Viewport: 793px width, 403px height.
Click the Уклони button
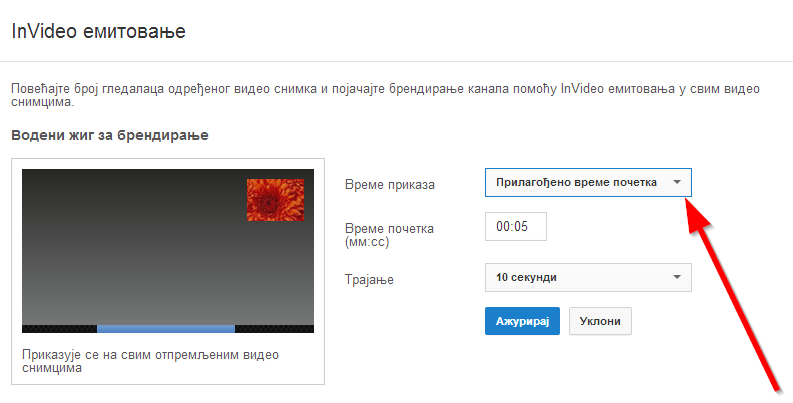(x=600, y=321)
